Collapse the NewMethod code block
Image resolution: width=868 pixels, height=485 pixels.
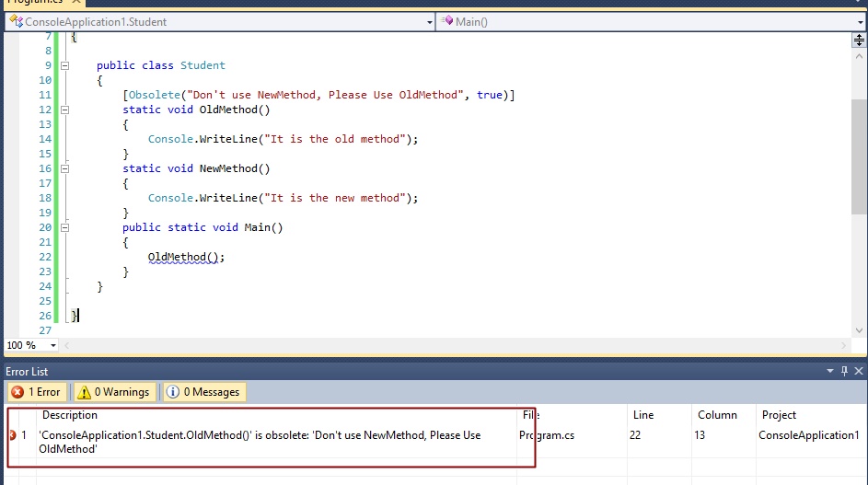pos(64,168)
